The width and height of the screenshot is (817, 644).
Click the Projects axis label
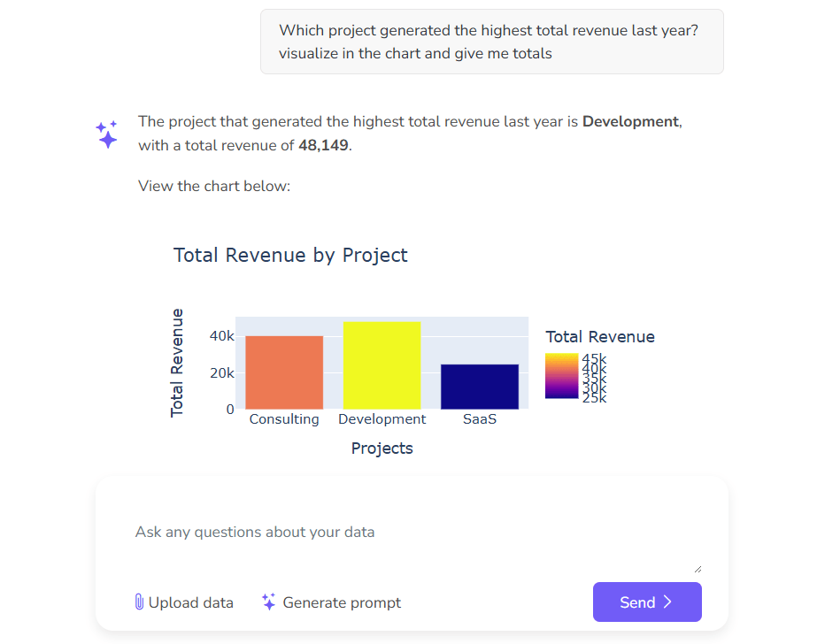(x=382, y=448)
